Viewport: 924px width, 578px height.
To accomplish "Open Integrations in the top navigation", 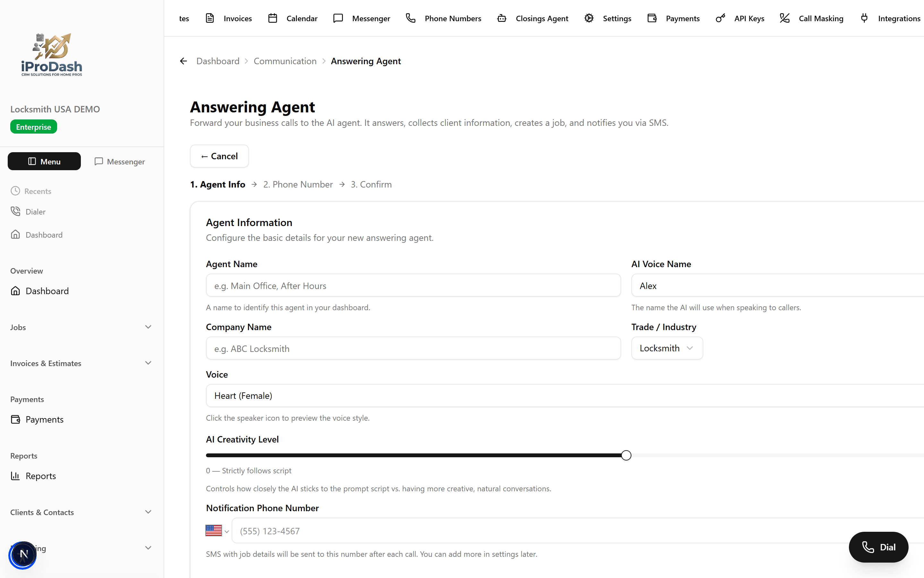I will point(890,18).
